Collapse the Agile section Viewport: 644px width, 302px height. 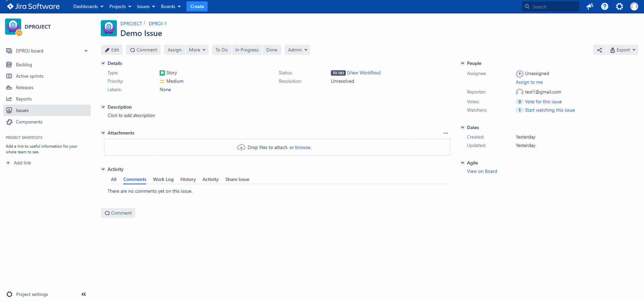point(463,163)
